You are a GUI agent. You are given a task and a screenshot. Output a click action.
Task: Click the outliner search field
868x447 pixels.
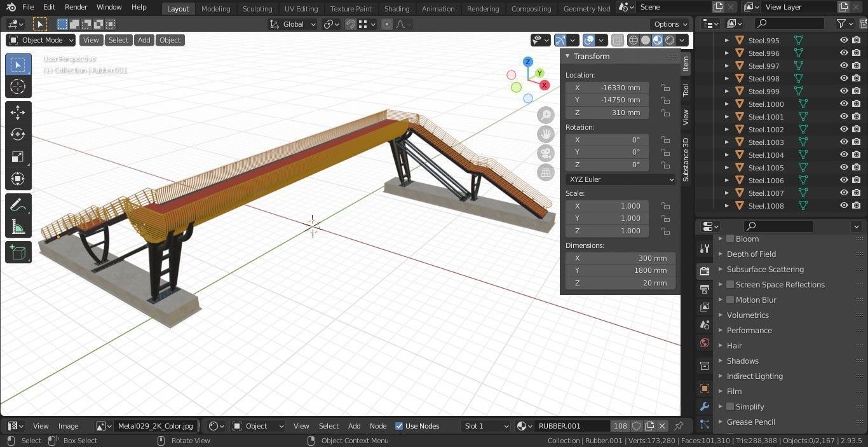click(789, 24)
